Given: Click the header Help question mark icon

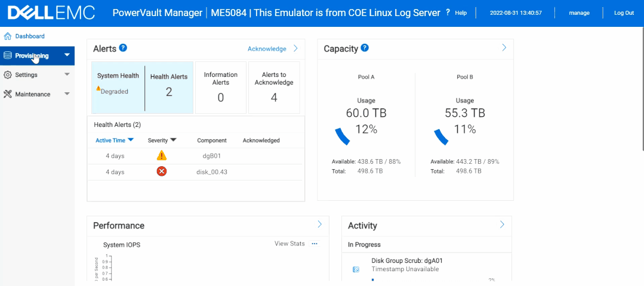Looking at the screenshot, I should point(448,13).
